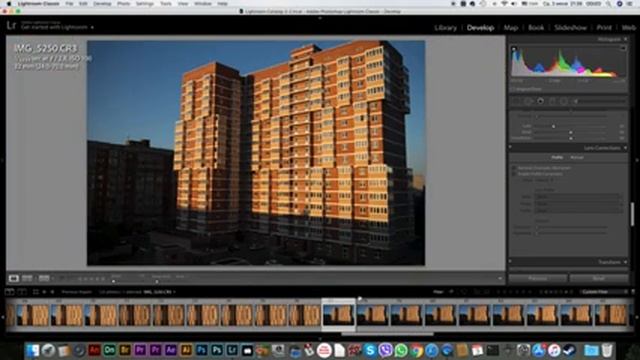Viewport: 640px width, 360px height.
Task: Open Skype from the Dock
Action: click(x=370, y=350)
